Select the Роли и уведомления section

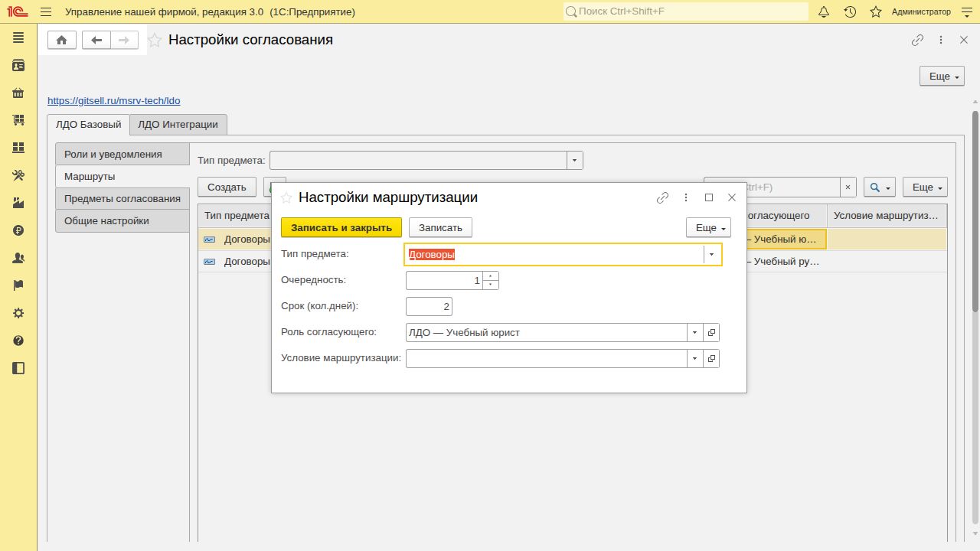tap(122, 154)
